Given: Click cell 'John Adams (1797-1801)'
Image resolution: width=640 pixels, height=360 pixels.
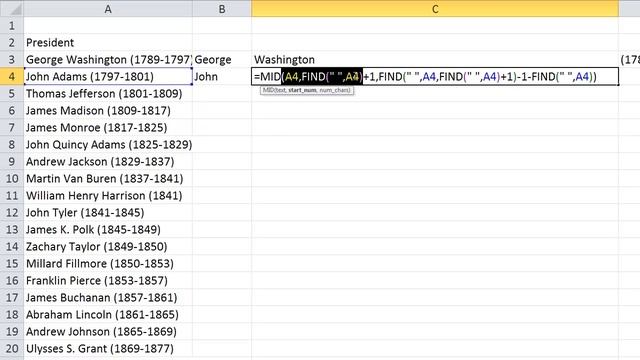Looking at the screenshot, I should click(108, 77).
